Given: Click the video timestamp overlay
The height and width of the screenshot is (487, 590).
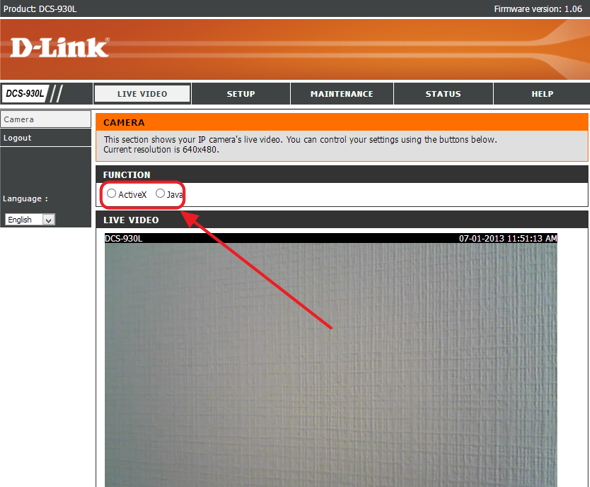Looking at the screenshot, I should pos(508,238).
